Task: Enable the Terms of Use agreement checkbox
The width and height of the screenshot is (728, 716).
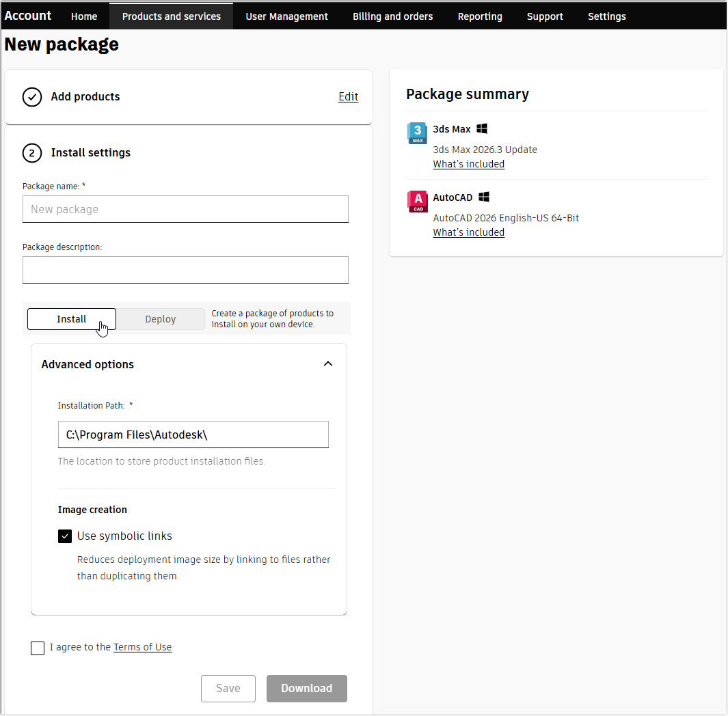Action: point(38,648)
